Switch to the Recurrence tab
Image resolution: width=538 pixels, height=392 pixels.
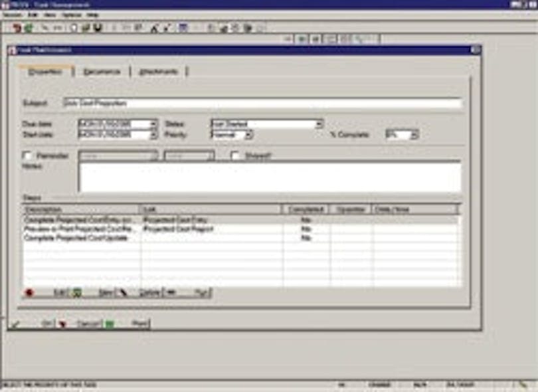tap(102, 72)
